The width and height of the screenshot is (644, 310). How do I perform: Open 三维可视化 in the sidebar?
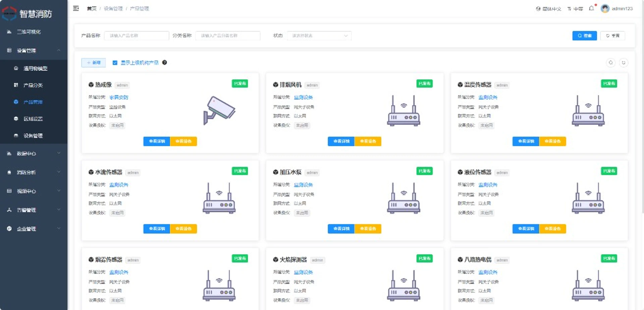tap(34, 32)
